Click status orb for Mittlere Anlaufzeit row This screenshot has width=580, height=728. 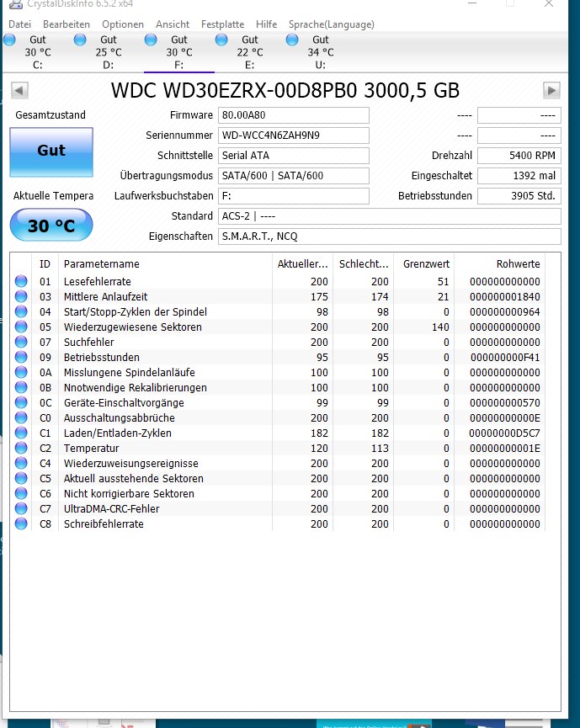(21, 296)
